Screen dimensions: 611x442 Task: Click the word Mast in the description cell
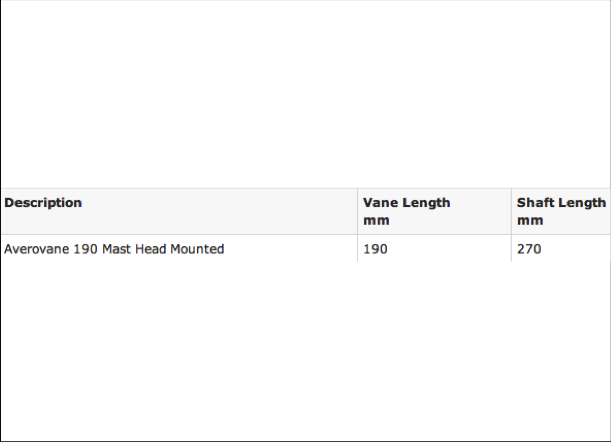[117, 249]
